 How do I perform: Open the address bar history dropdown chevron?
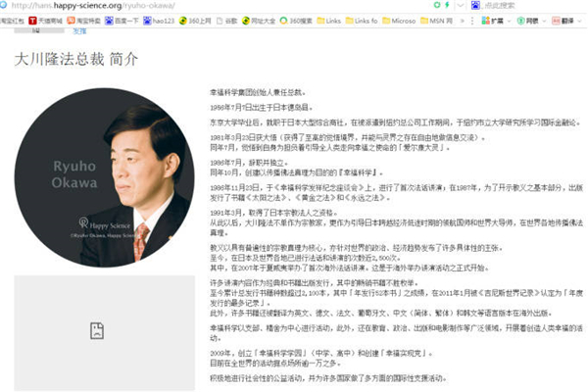[x=461, y=5]
